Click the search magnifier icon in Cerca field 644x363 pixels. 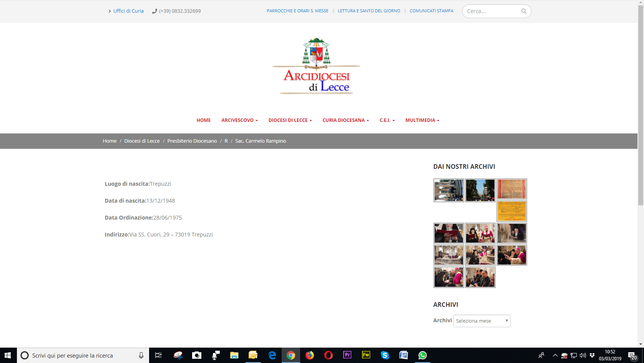[524, 11]
